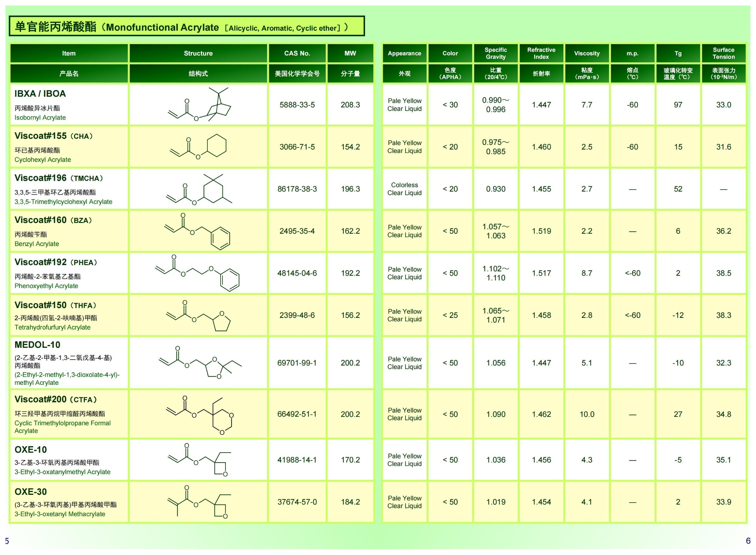This screenshot has width=756, height=555.
Task: Click the m.p. column header
Action: (633, 53)
